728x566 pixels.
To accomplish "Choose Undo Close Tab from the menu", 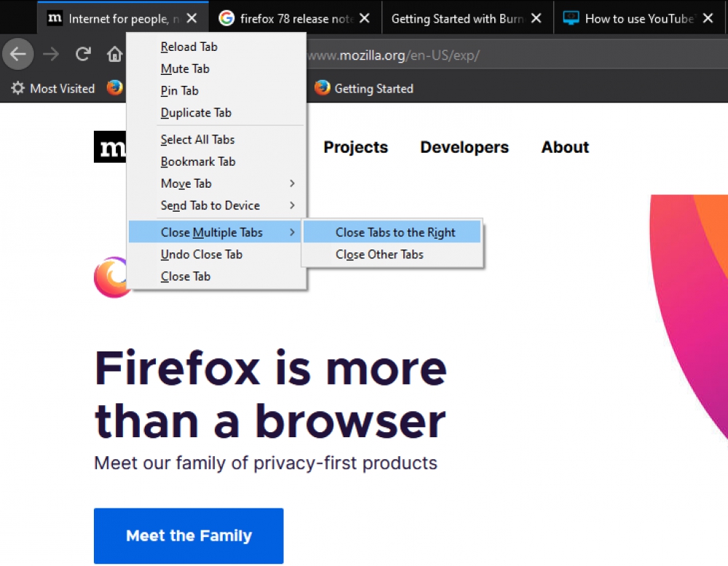I will click(216, 254).
